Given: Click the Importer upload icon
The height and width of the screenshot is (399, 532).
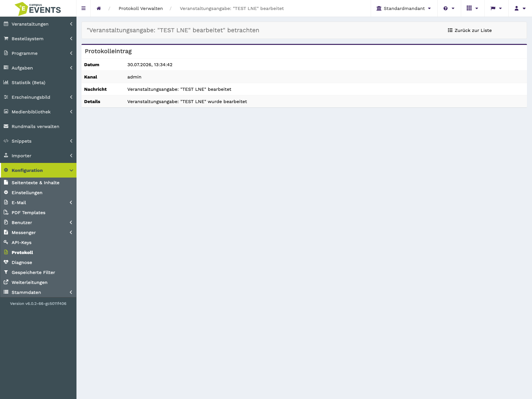Looking at the screenshot, I should pos(6,155).
